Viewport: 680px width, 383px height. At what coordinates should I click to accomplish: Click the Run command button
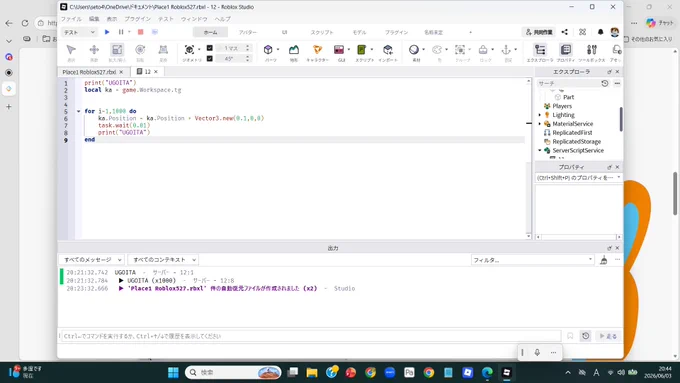pos(608,336)
